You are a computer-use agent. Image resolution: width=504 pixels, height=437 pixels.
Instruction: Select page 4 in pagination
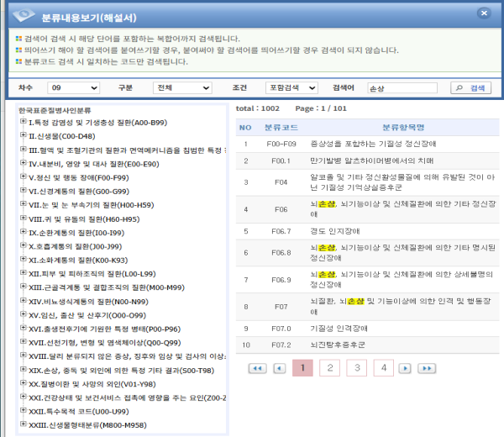point(383,367)
